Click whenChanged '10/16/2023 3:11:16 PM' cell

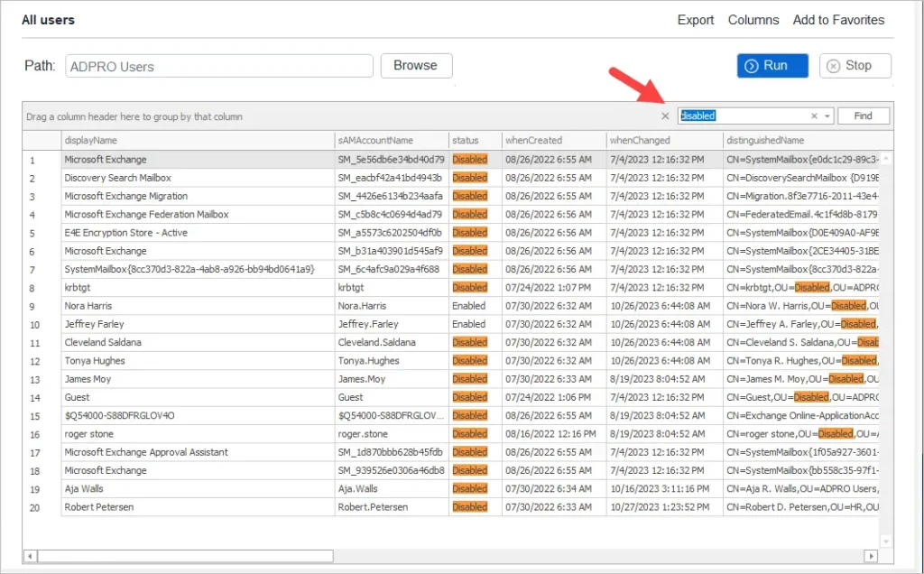tap(664, 488)
